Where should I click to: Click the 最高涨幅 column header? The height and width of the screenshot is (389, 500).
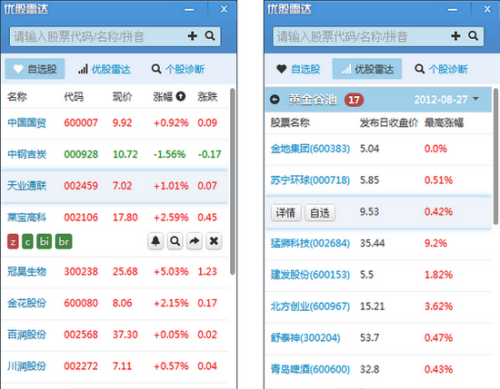tap(444, 123)
